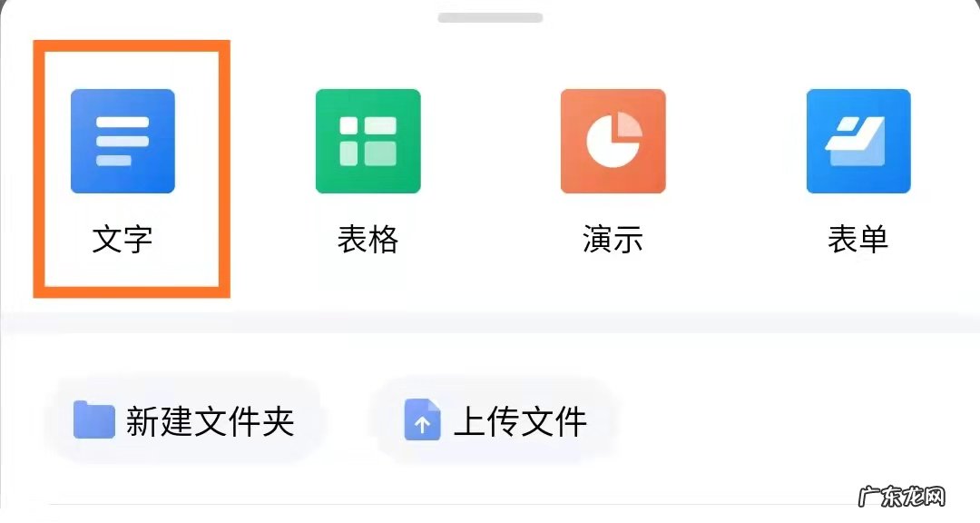Tap the white text lines in 文字 icon
This screenshot has height=523, width=980.
click(122, 141)
